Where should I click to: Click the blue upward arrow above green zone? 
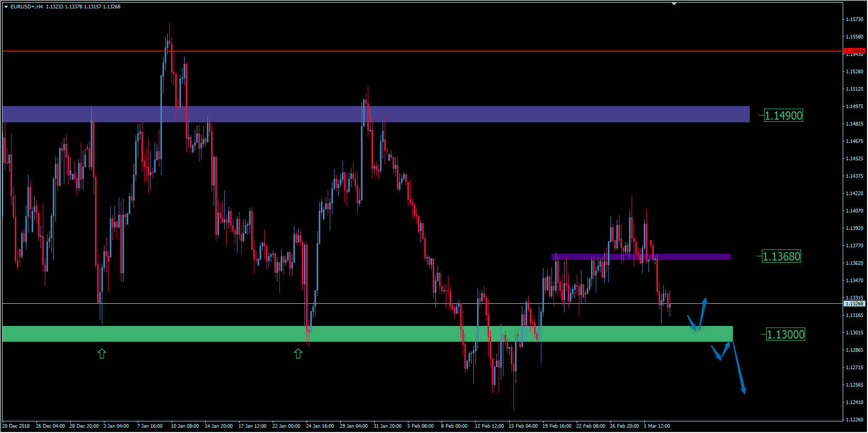coord(702,313)
